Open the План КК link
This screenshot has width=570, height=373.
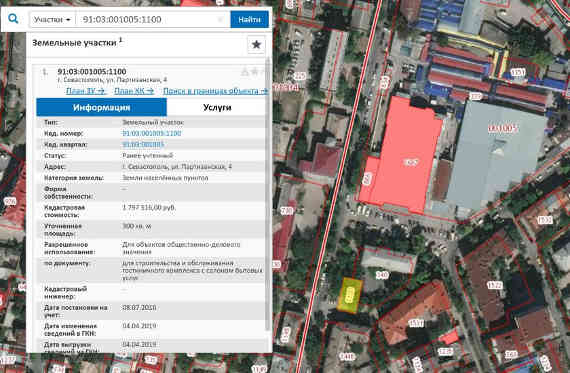pos(134,91)
